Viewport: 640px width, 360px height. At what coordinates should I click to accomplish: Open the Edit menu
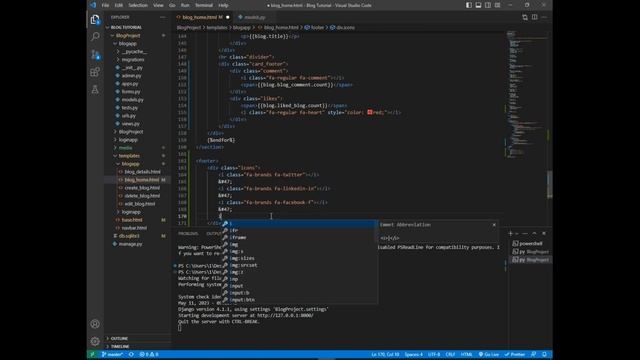coord(119,5)
